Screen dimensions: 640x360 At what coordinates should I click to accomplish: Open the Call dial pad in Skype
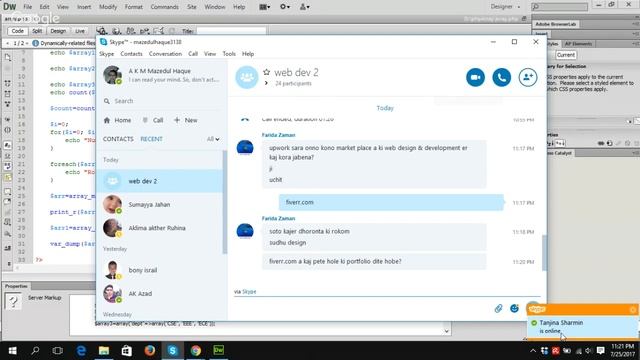coord(153,120)
